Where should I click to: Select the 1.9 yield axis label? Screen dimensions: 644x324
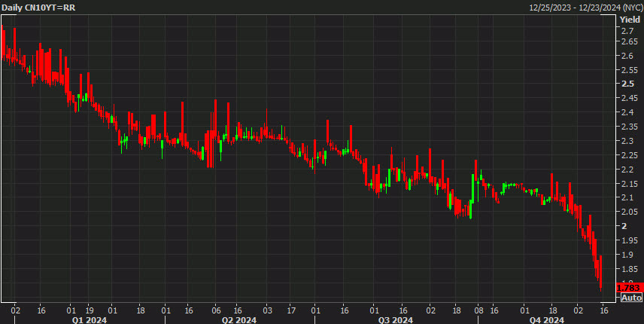click(x=627, y=255)
